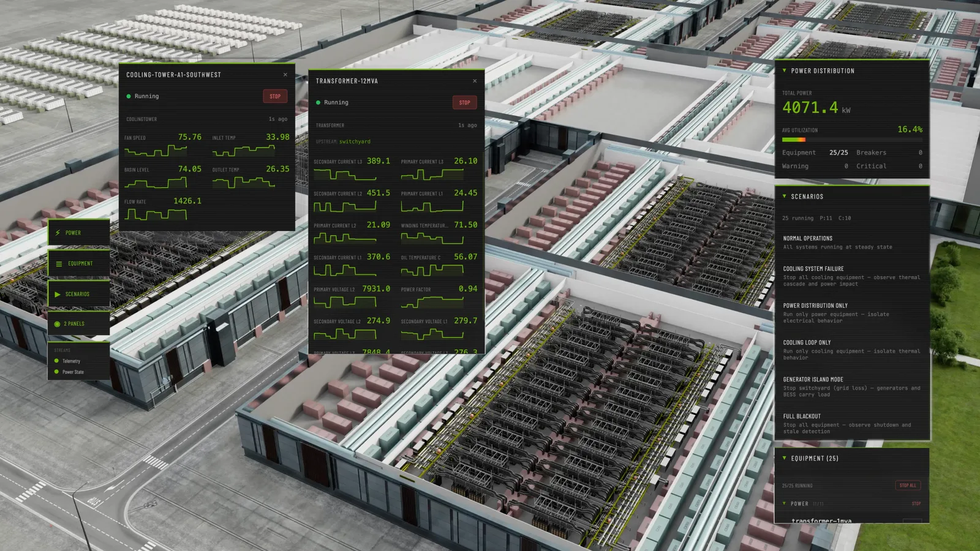Select the Generator Island Mode scenario
The height and width of the screenshot is (551, 980).
(852, 387)
